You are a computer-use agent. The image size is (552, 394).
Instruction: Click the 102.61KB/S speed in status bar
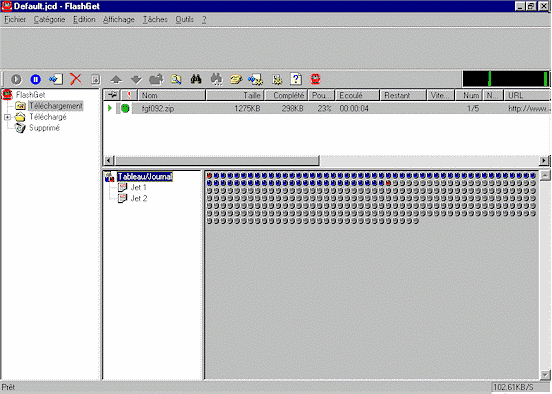coord(513,387)
